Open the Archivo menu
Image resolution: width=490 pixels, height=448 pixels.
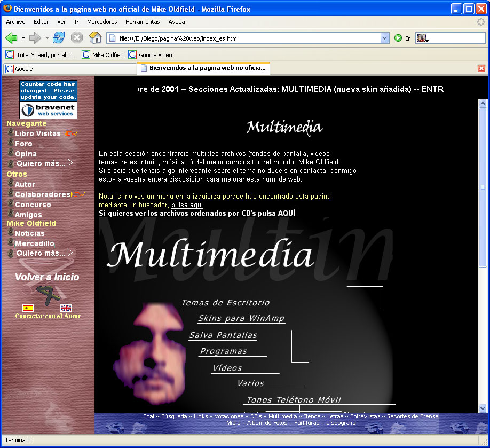tap(15, 22)
